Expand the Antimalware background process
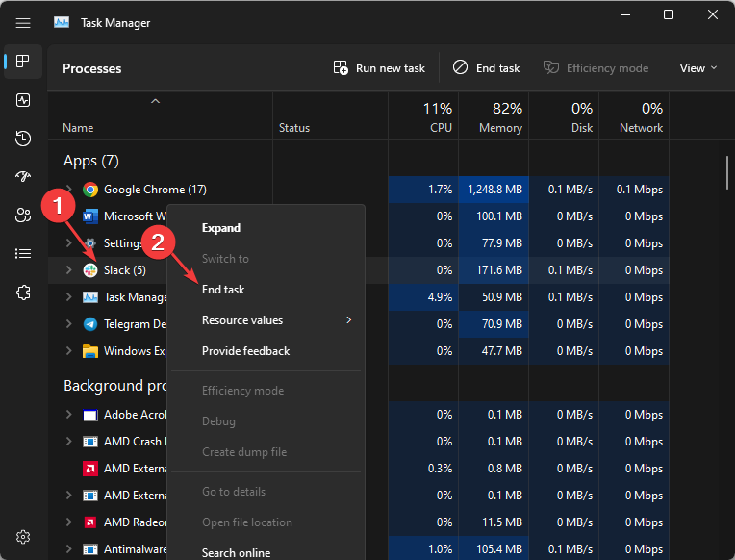This screenshot has height=560, width=735. pos(69,548)
